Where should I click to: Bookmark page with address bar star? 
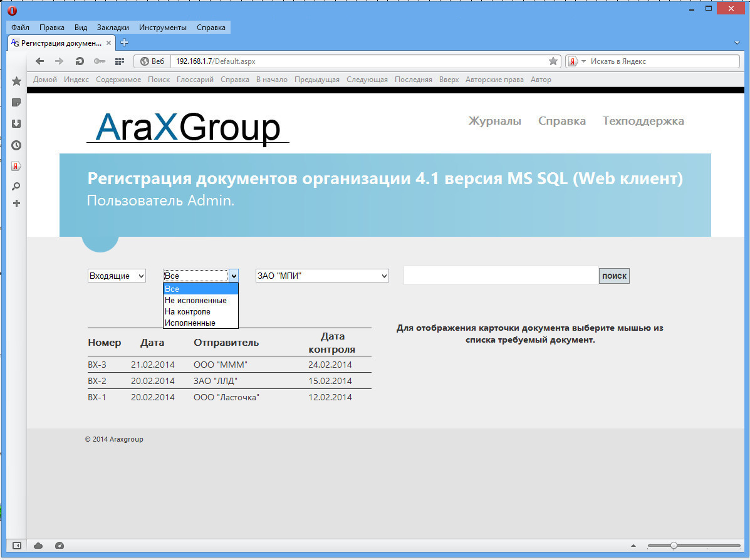(x=553, y=61)
